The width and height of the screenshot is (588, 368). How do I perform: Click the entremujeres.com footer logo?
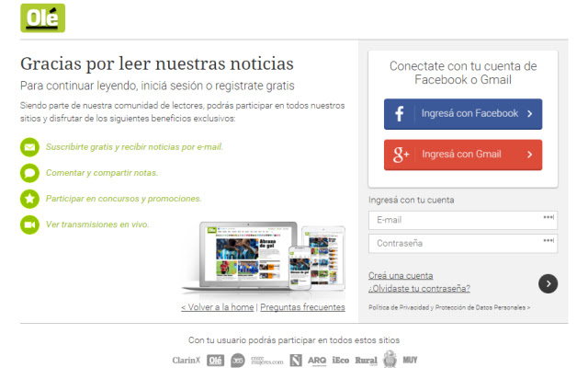tap(267, 360)
